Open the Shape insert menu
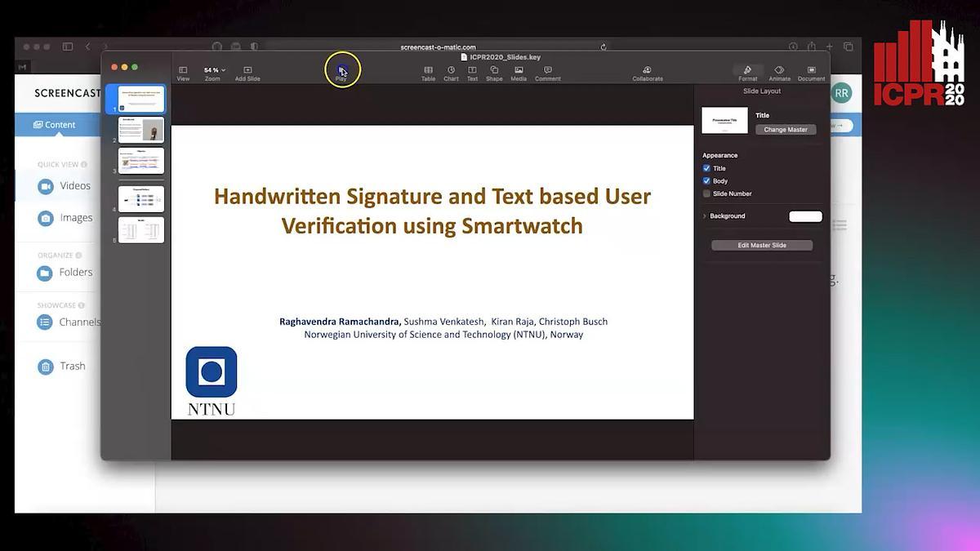The height and width of the screenshot is (551, 980). click(x=494, y=71)
